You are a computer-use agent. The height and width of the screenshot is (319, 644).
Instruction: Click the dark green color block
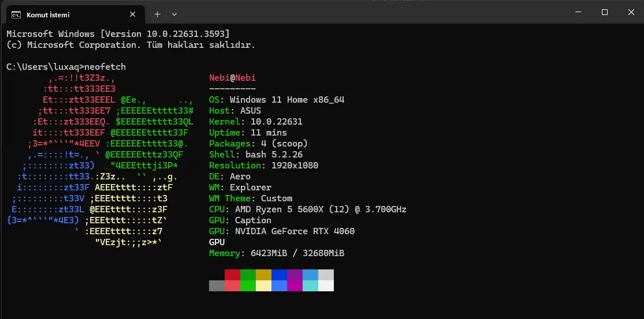248,275
